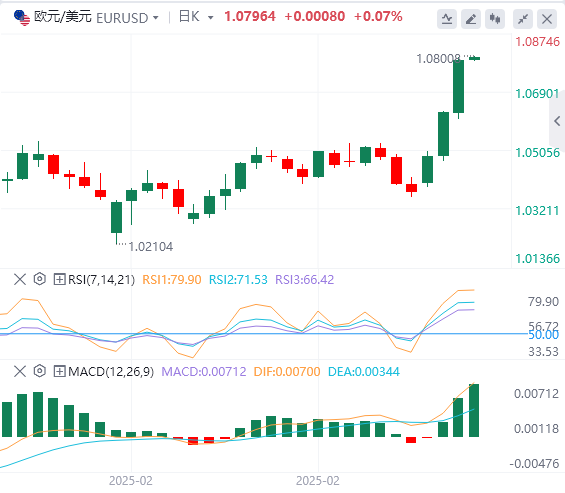Select the drawing pencil tool
565x493 pixels.
coord(471,19)
